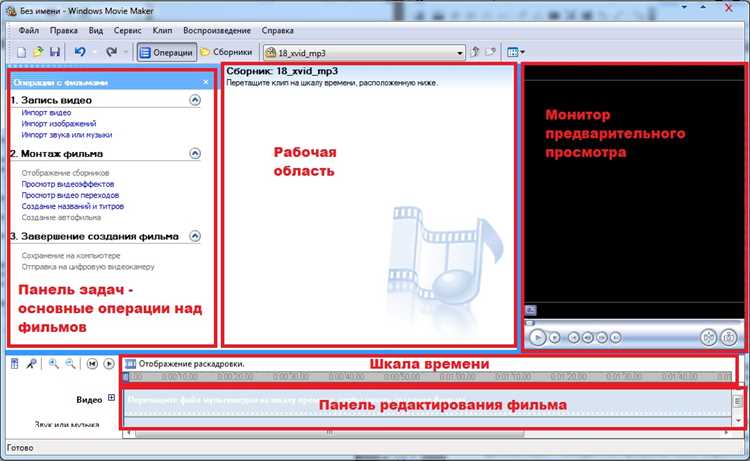Click Просмотр видеоэффектов link
Viewport: 750px width, 461px height.
[67, 184]
